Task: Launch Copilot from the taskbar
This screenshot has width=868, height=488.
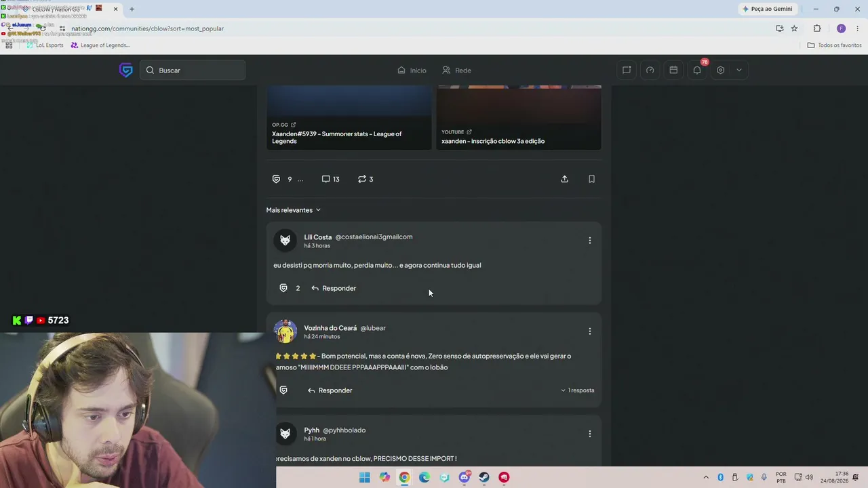Action: [384, 477]
